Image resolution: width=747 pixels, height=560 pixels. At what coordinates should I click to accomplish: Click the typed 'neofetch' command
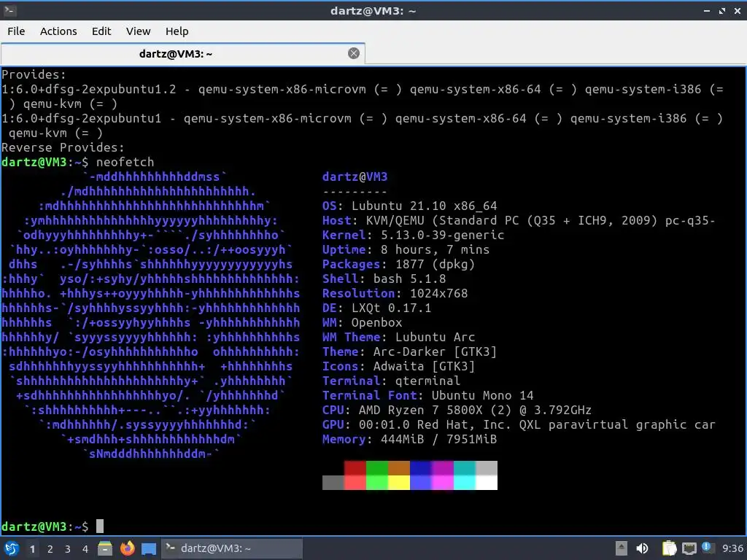tap(125, 163)
